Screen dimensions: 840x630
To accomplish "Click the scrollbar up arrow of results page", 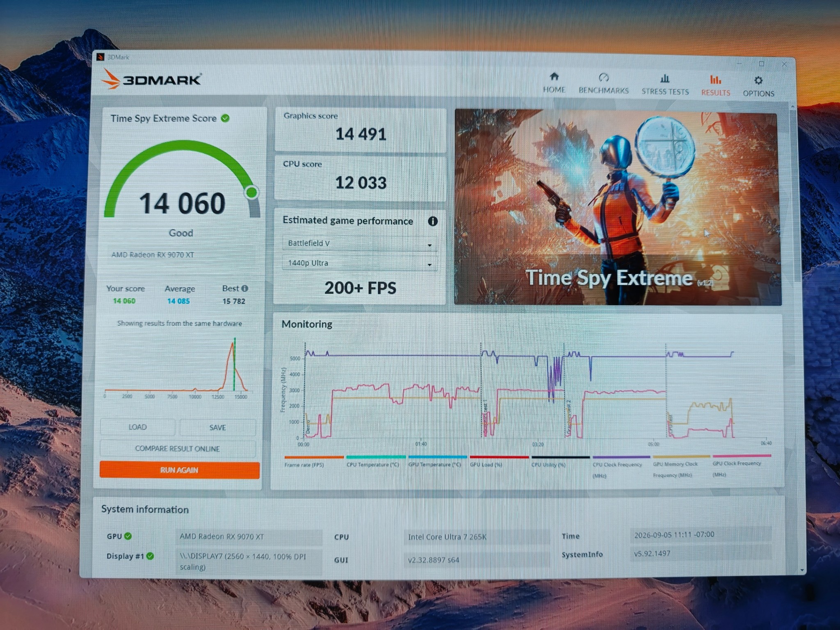I will 793,107.
